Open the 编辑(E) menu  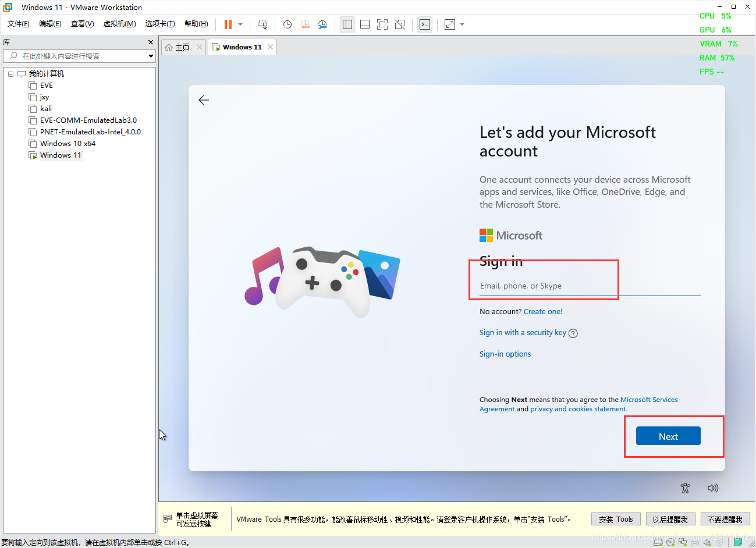[50, 24]
